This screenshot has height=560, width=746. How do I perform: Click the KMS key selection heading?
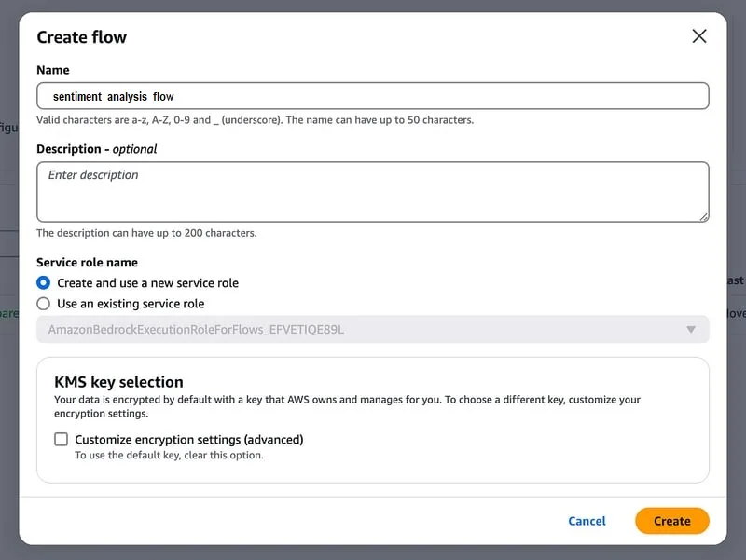tap(118, 382)
